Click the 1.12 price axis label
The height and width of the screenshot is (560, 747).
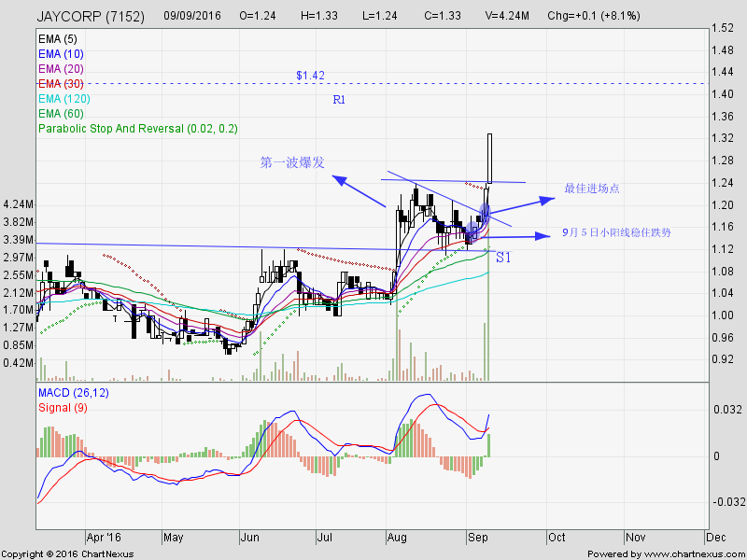pos(722,249)
